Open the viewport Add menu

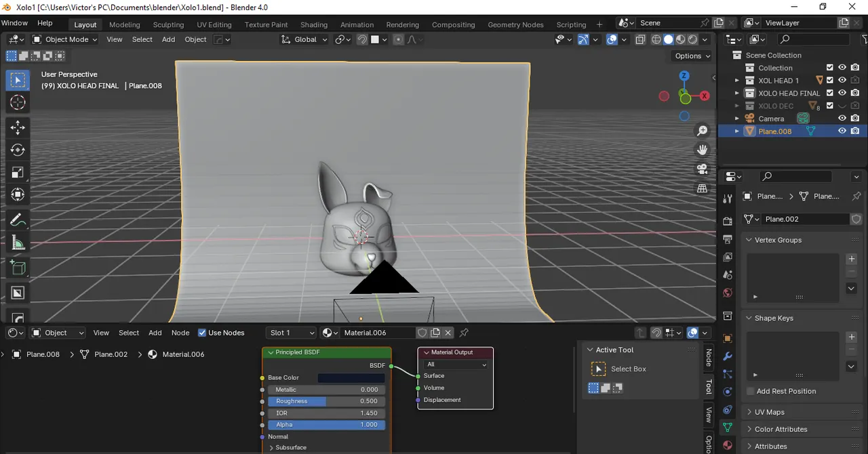[168, 39]
